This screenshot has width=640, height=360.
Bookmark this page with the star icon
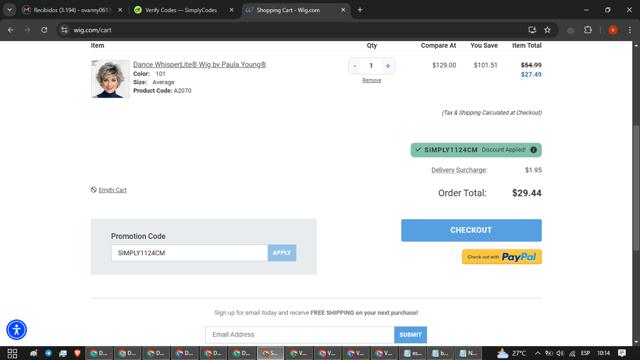(x=547, y=30)
